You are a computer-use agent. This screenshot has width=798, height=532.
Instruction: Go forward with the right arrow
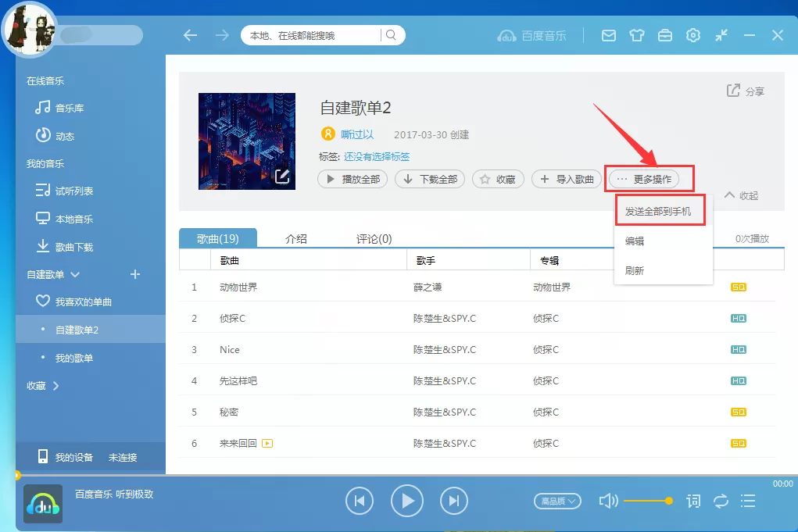pos(222,35)
